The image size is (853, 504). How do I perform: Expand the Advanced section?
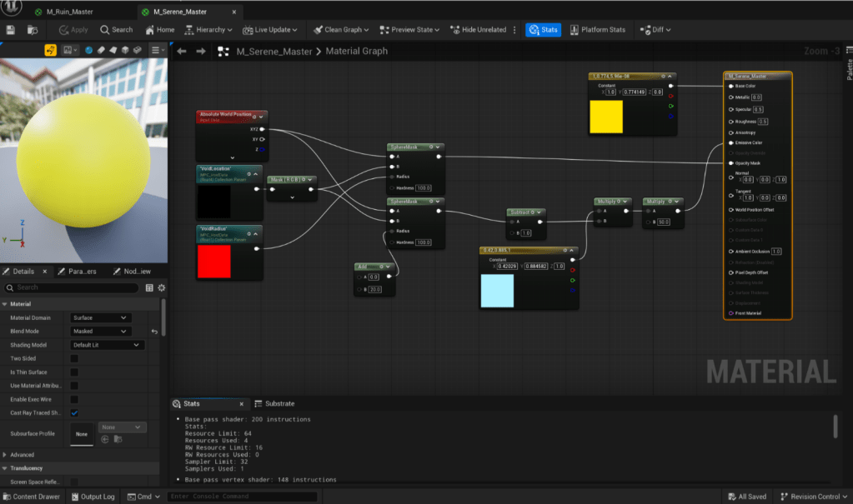point(23,455)
